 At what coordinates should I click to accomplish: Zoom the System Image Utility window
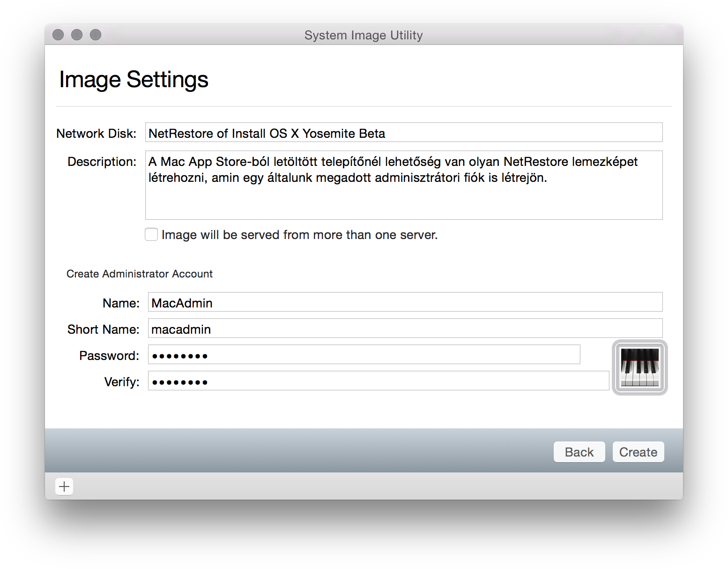pyautogui.click(x=96, y=35)
